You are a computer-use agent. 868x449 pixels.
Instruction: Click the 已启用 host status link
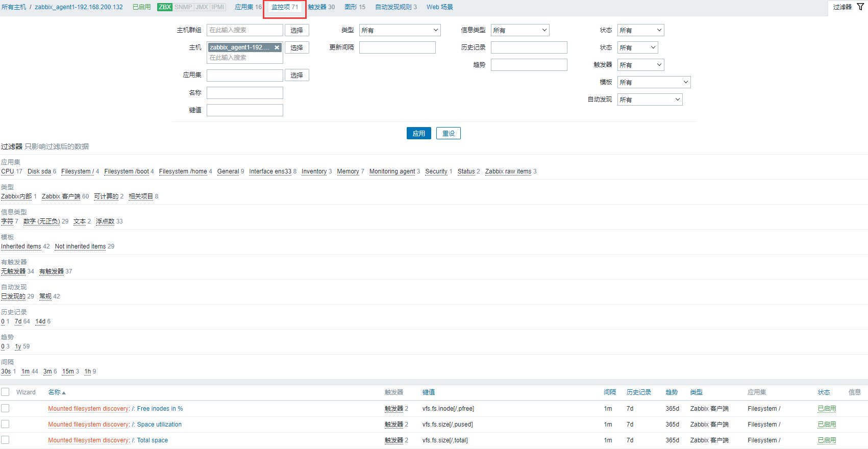[x=141, y=7]
